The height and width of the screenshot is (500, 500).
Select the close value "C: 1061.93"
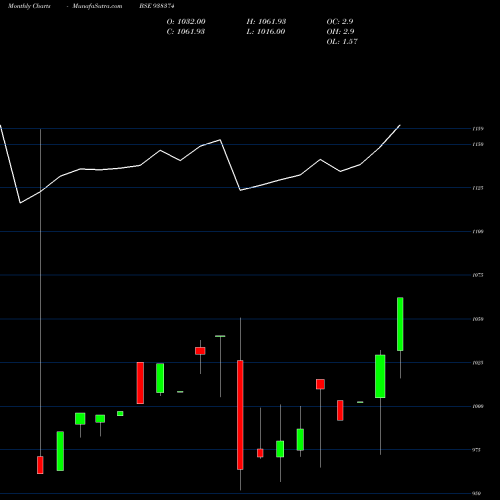[186, 32]
